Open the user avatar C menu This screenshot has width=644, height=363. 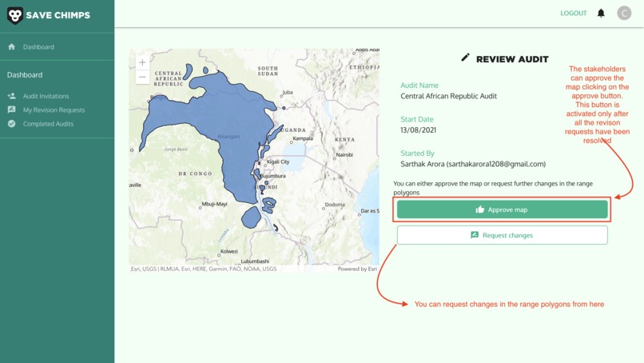[624, 13]
